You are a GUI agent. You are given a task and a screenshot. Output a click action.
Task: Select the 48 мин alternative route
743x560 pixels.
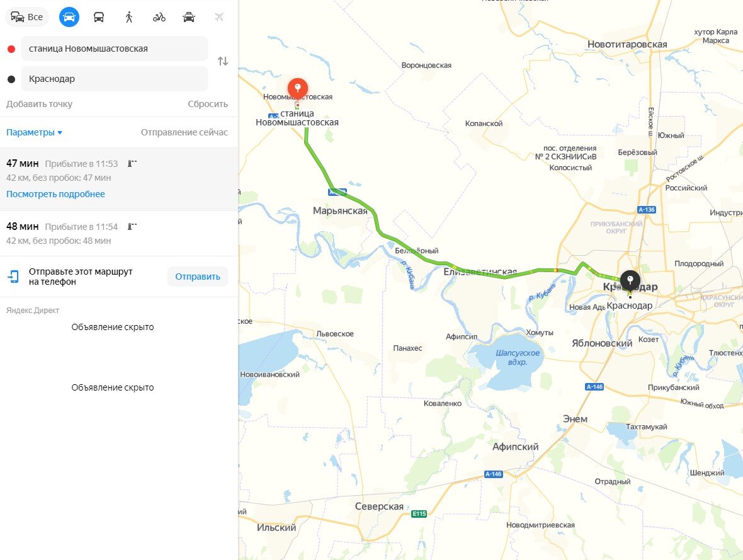pyautogui.click(x=119, y=233)
